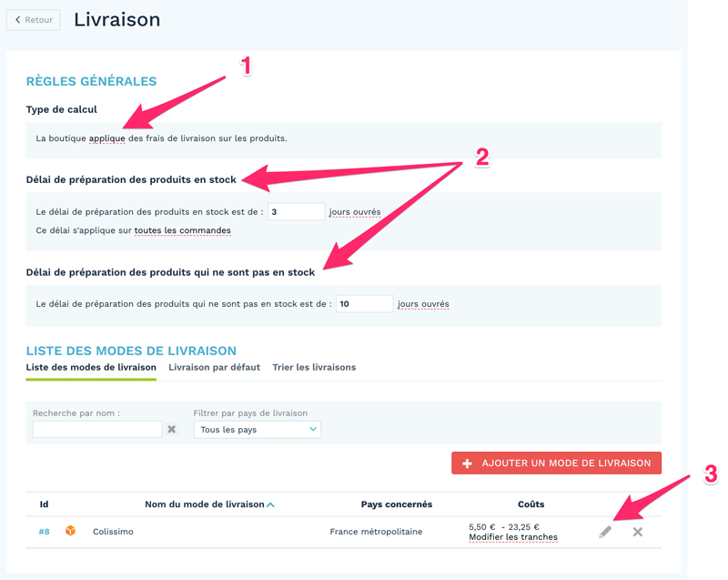Click the orange Colissimo package icon

coord(71,530)
